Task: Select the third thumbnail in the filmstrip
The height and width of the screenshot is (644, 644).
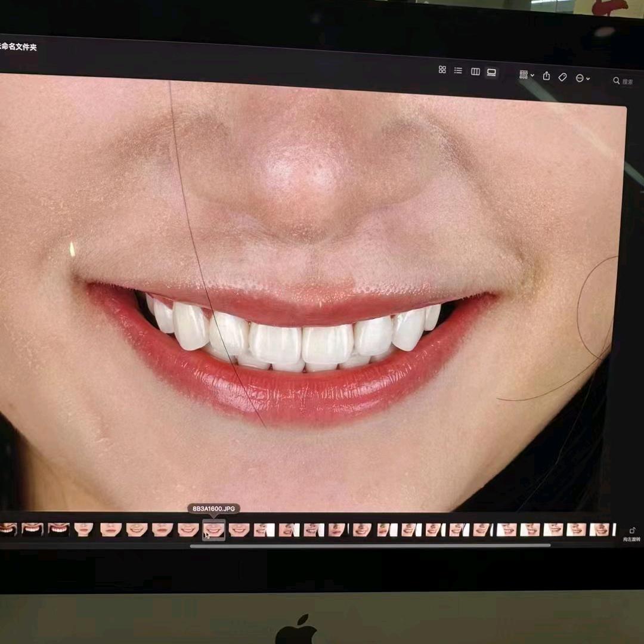Action: pos(58,528)
